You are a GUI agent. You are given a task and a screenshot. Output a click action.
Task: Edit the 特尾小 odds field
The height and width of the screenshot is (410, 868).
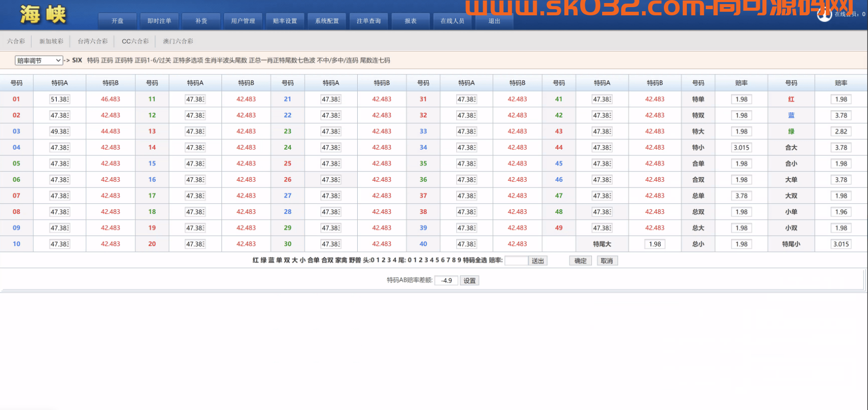coord(841,244)
